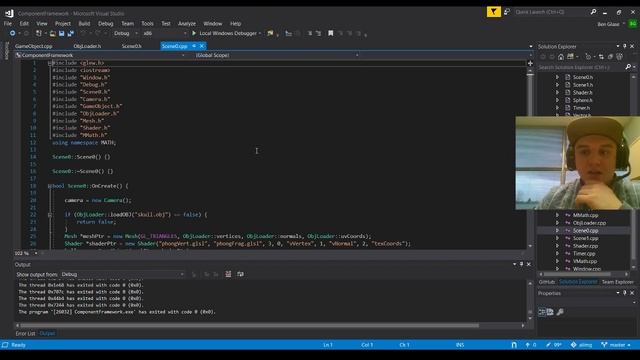Click the Properties panel Categorized icon

542,312
